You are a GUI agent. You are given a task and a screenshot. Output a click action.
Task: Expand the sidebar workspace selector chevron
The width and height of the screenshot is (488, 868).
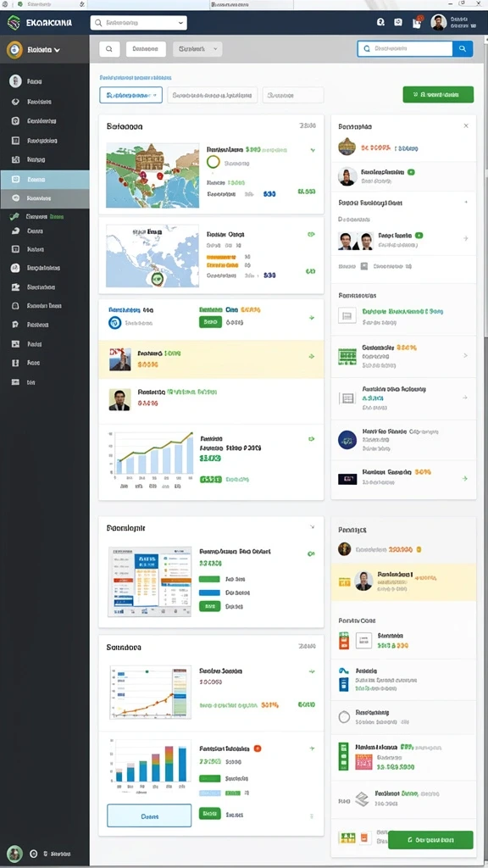point(57,50)
